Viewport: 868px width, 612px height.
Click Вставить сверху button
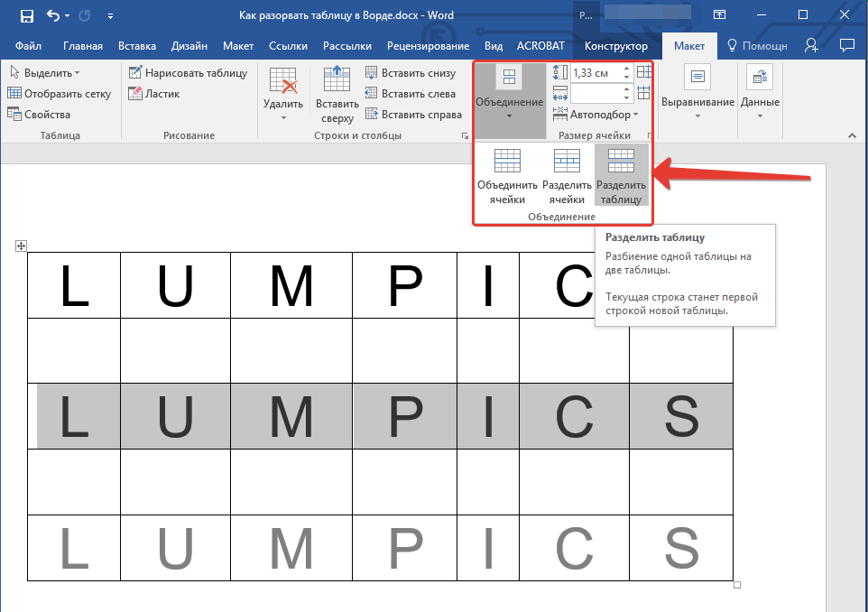pos(337,94)
